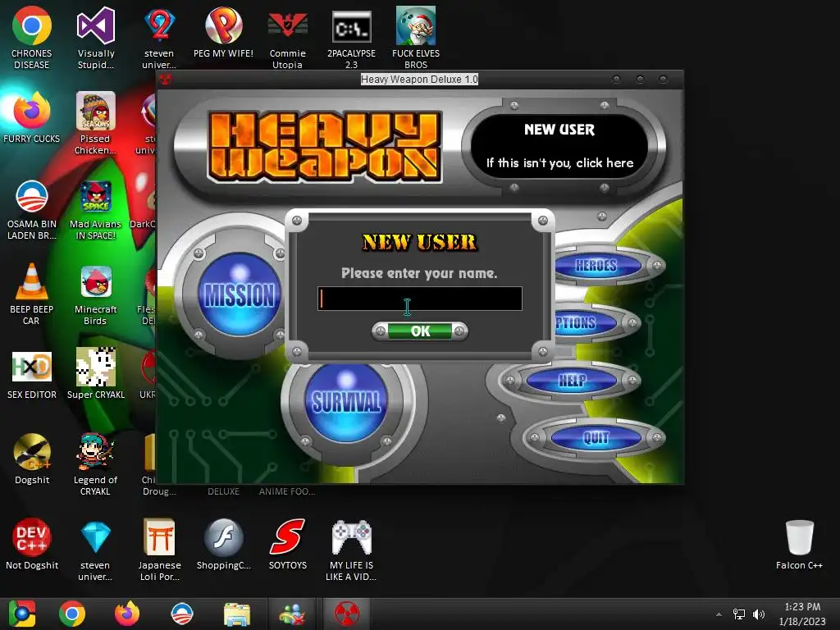Open the Commie Utopia desktop icon

point(288,38)
